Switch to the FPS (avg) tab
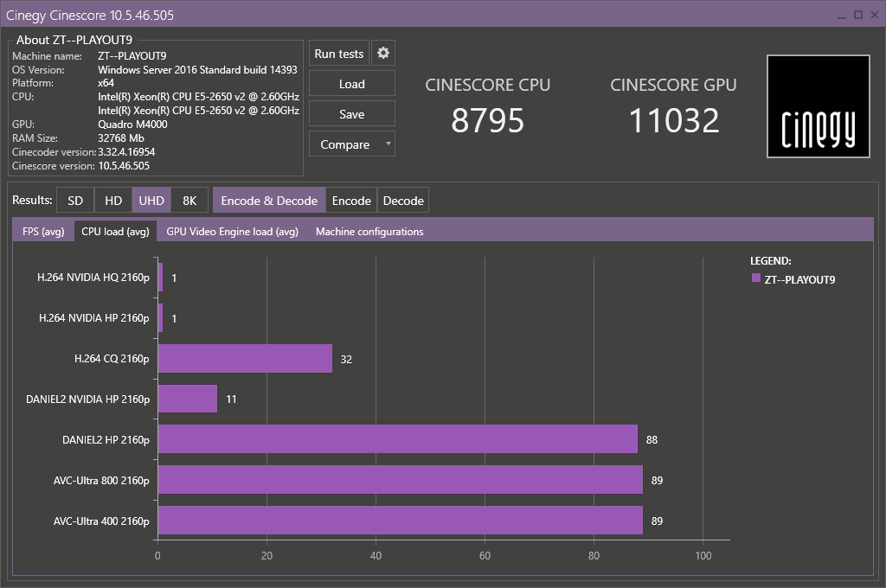886x588 pixels. point(43,231)
